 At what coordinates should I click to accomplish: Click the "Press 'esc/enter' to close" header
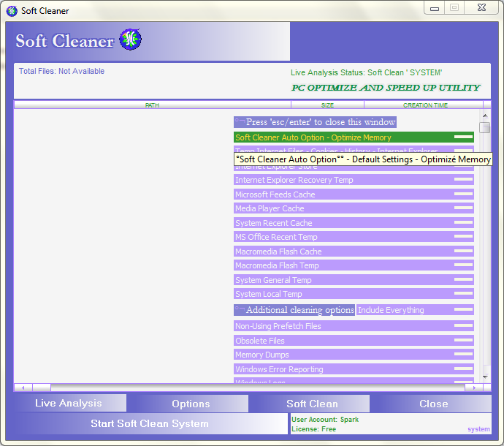point(315,122)
